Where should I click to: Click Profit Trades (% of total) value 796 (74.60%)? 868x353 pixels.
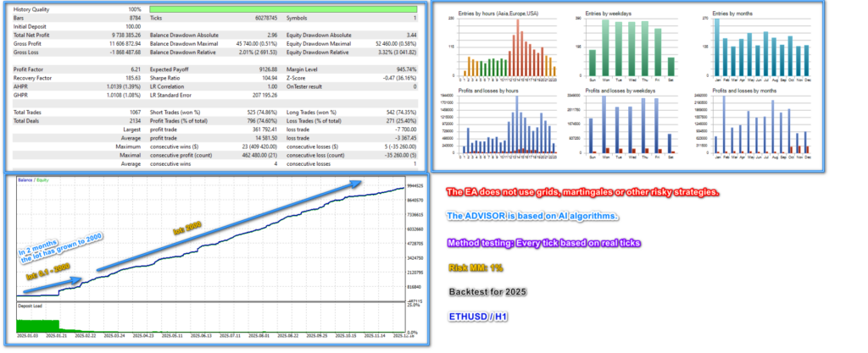263,120
